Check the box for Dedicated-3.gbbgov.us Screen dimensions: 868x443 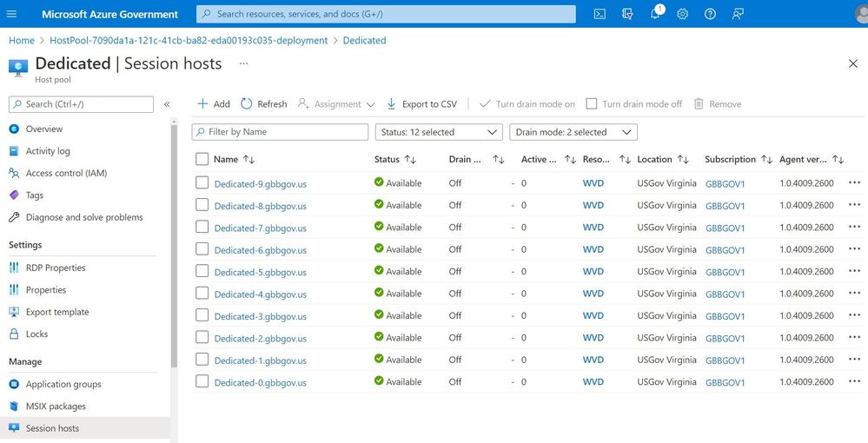[x=202, y=315]
